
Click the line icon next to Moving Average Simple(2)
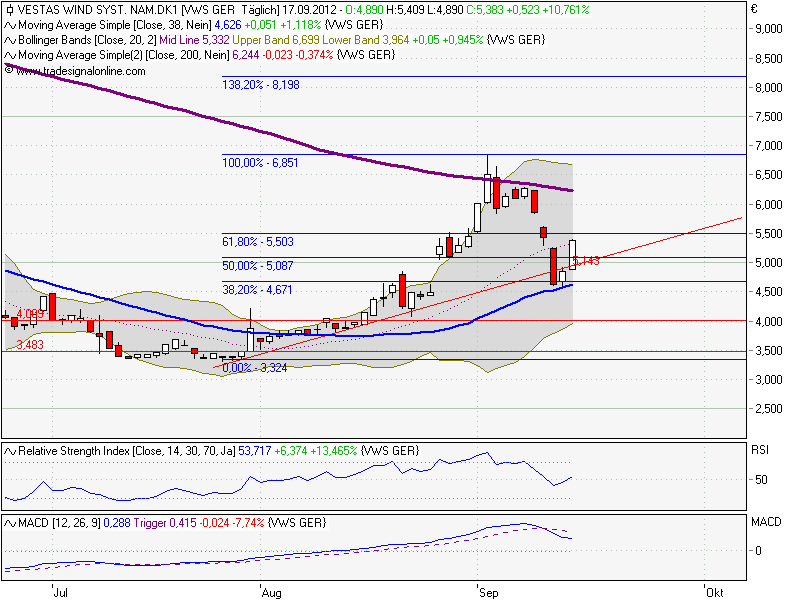click(x=10, y=55)
